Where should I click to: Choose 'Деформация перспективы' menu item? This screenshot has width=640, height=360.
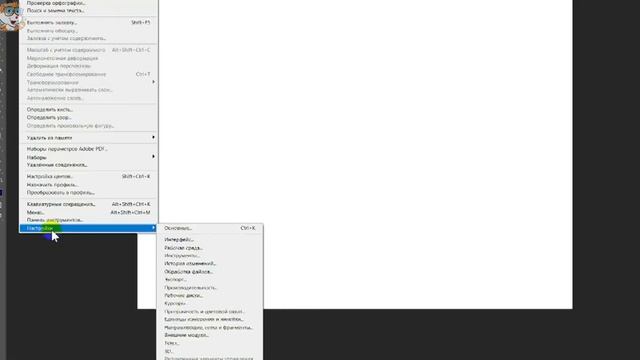tap(88, 66)
